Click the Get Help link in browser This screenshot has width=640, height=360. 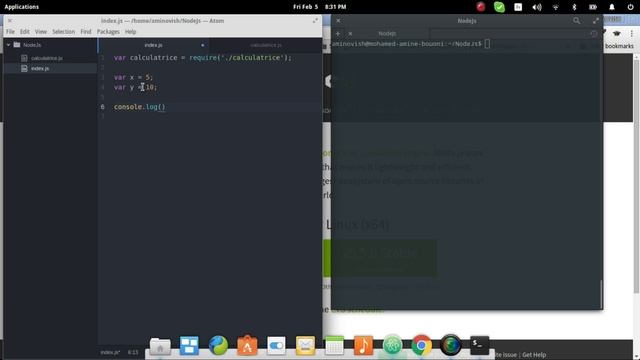(x=534, y=355)
